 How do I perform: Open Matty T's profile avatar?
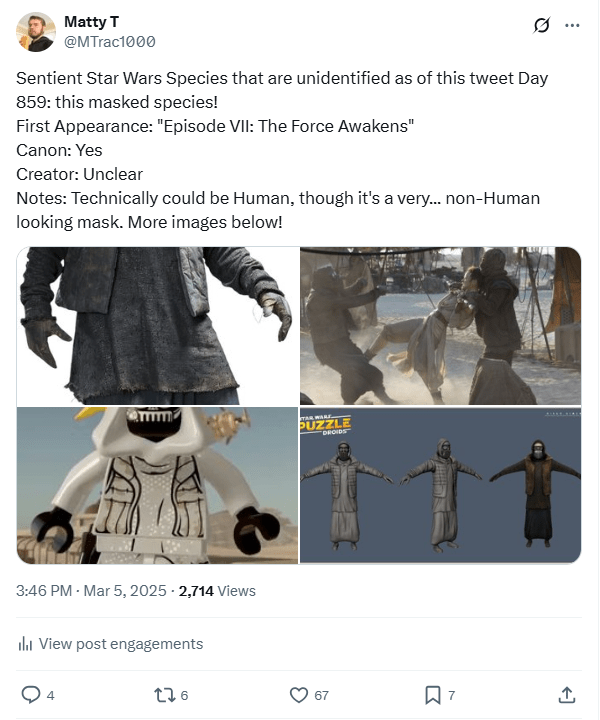(x=36, y=32)
